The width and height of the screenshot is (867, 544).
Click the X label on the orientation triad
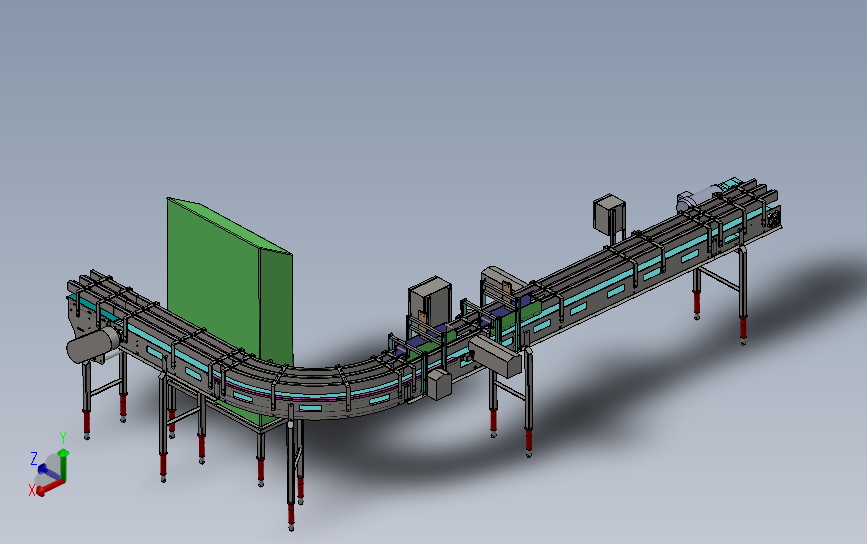(x=32, y=490)
